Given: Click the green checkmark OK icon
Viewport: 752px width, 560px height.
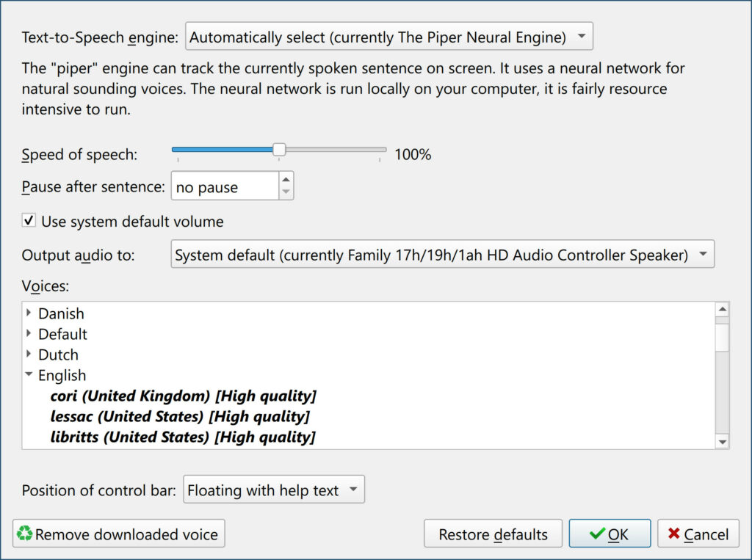Looking at the screenshot, I should [597, 534].
